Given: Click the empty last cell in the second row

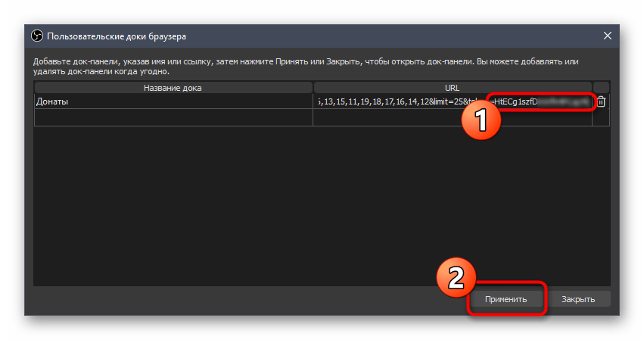Looking at the screenshot, I should 601,117.
